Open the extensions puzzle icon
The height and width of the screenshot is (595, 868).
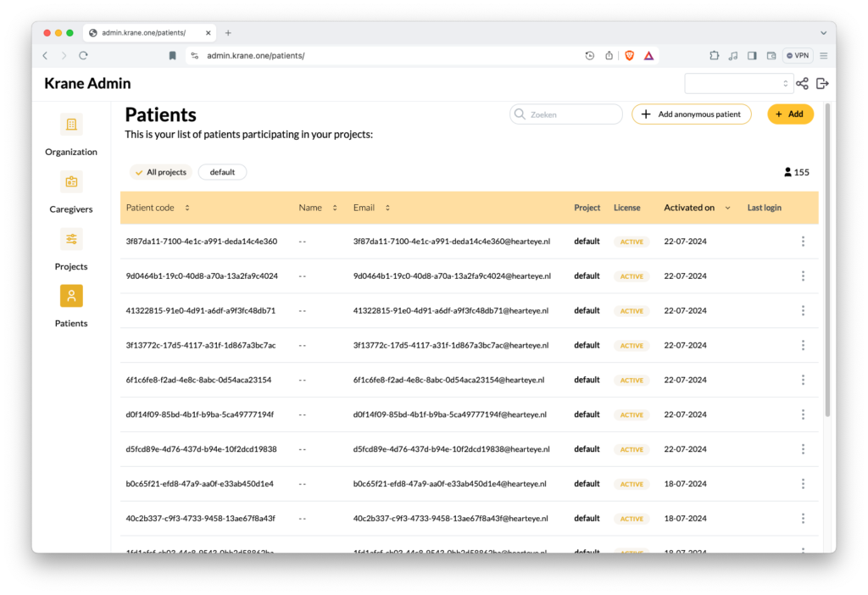714,55
